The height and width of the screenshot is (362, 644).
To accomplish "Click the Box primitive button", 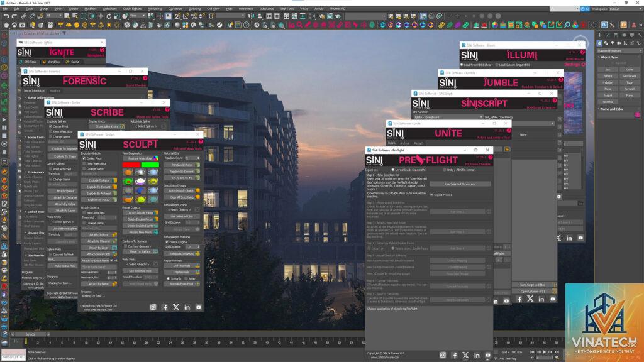I will pos(608,70).
